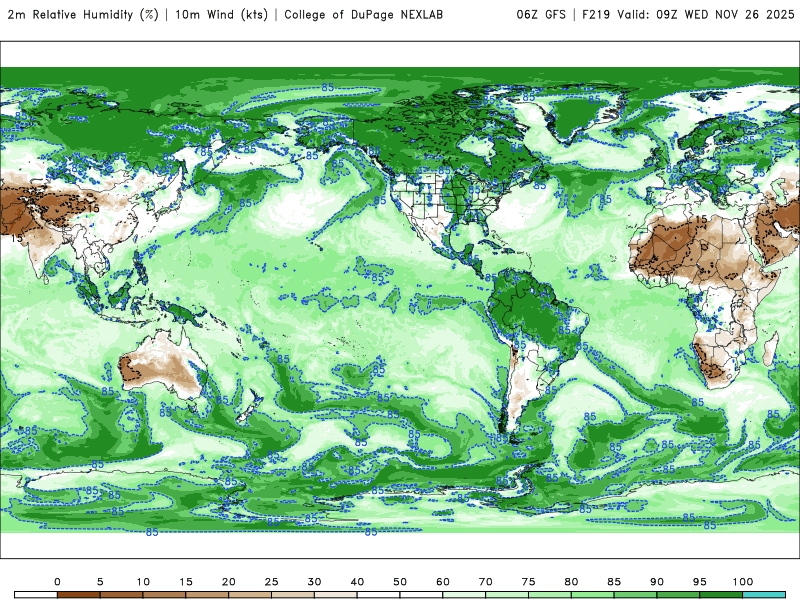
Task: Click the tan 20–25 legend swatch
Action: click(x=250, y=595)
